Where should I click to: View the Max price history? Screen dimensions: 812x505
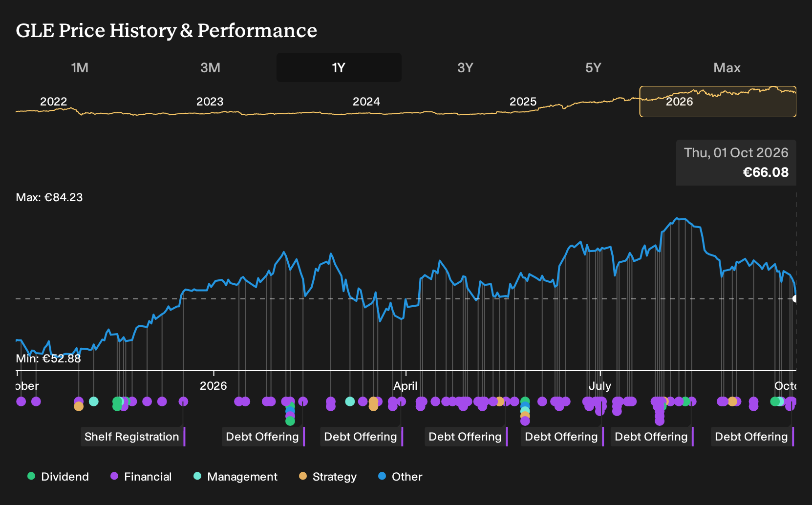click(x=727, y=67)
